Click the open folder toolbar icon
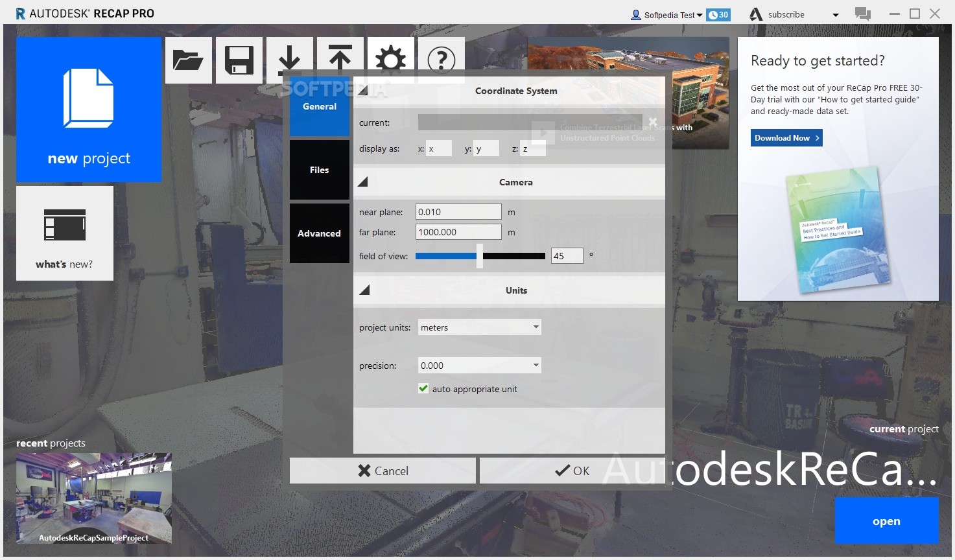 tap(189, 60)
